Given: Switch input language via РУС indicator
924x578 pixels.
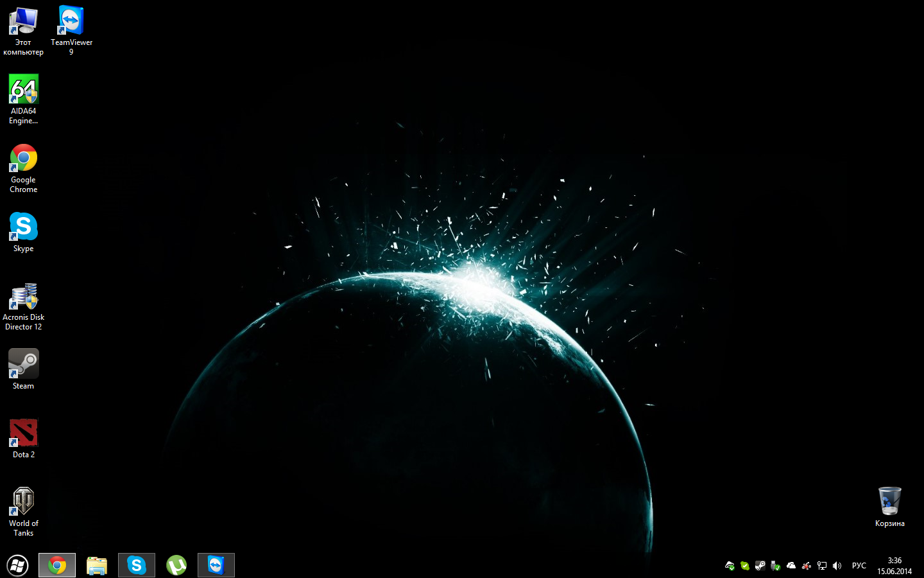Looking at the screenshot, I should click(859, 566).
